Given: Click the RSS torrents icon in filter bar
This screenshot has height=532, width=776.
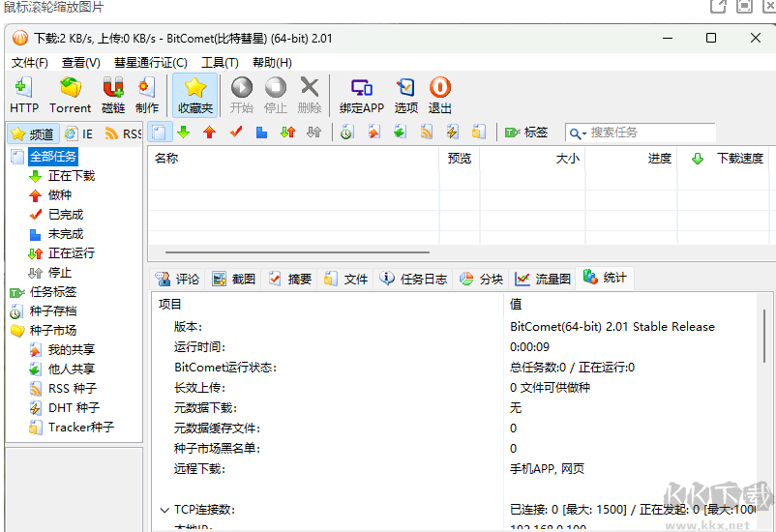Looking at the screenshot, I should click(x=426, y=133).
